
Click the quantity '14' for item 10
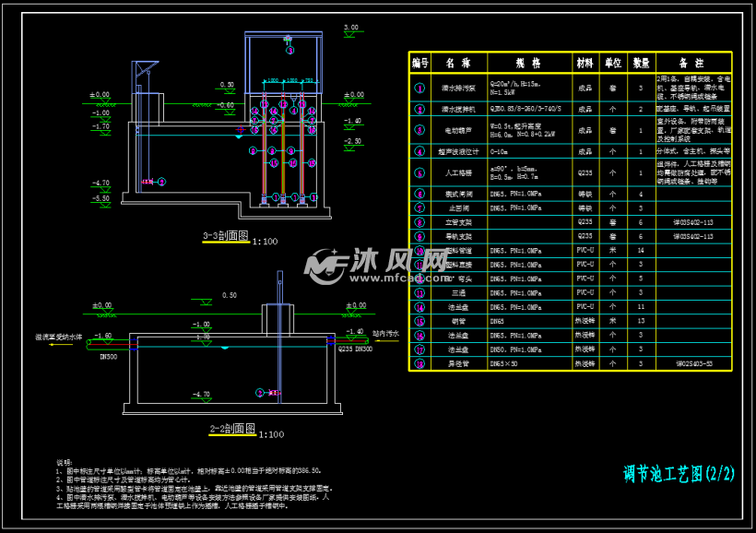[x=641, y=250]
